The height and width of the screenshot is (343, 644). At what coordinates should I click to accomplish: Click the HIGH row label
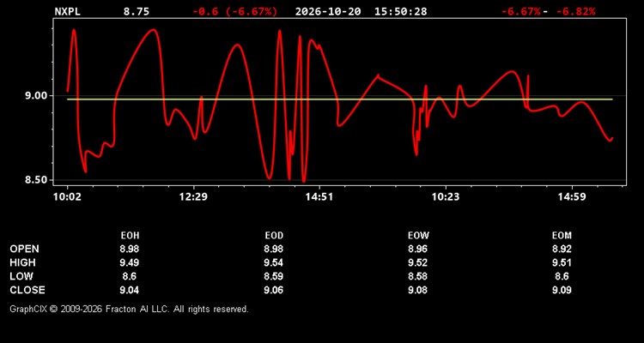22,262
